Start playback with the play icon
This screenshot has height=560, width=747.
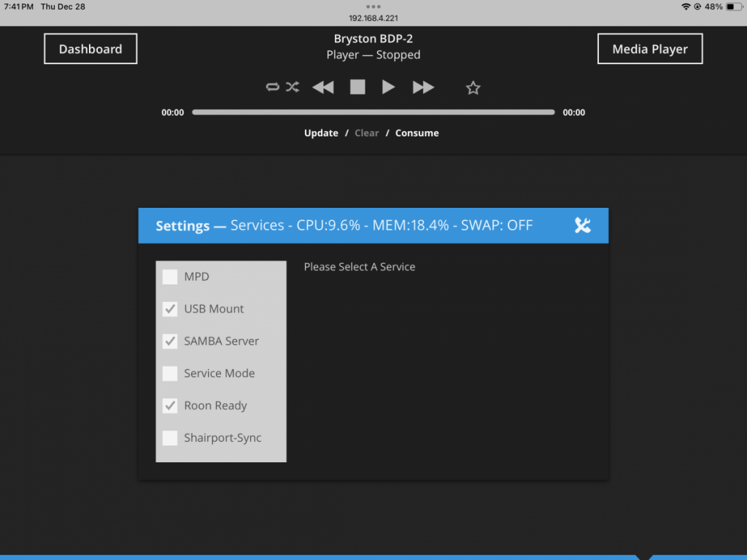pos(388,87)
